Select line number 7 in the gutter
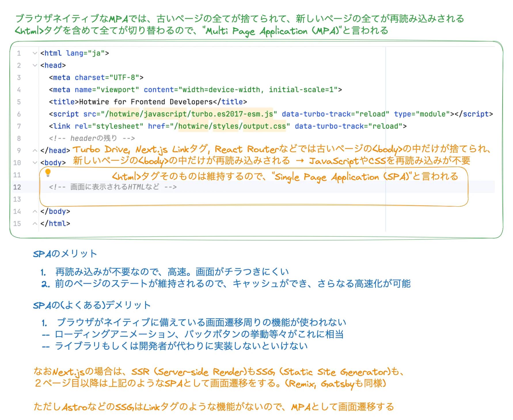The image size is (513, 420). coord(19,126)
